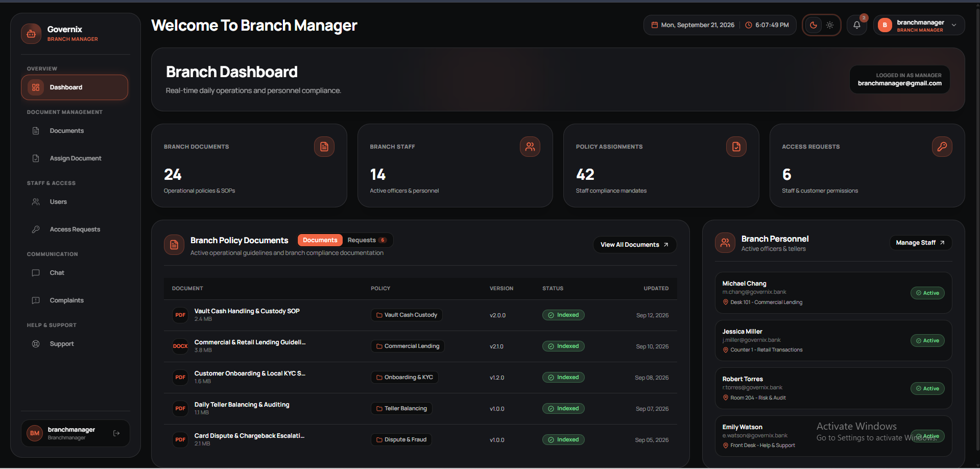Open Assign Document in the sidebar
This screenshot has height=469, width=980.
pyautogui.click(x=75, y=158)
